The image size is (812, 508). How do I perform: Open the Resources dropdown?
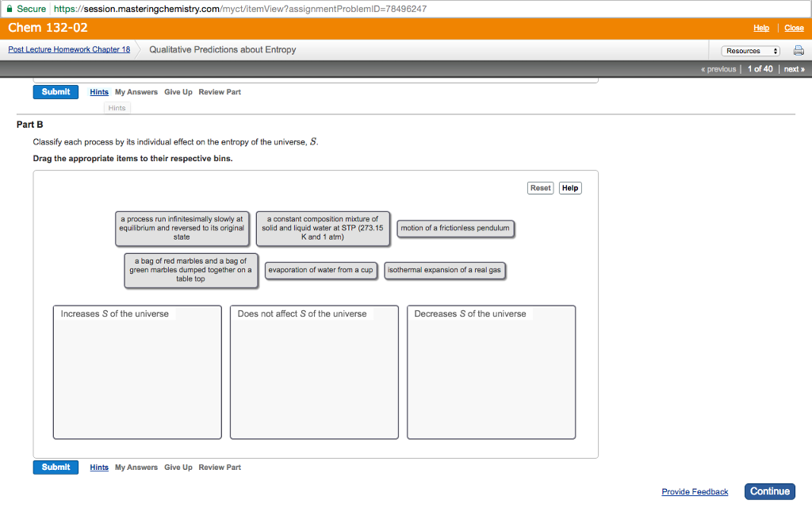point(750,51)
